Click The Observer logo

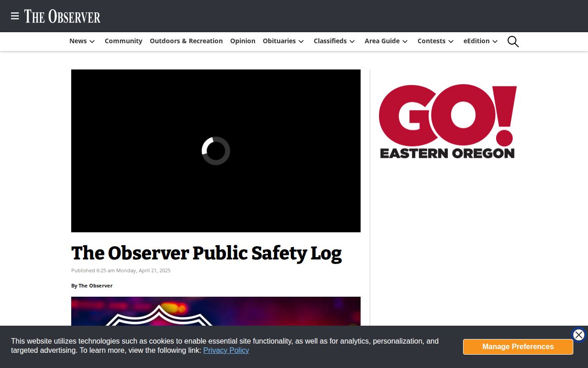(x=62, y=16)
